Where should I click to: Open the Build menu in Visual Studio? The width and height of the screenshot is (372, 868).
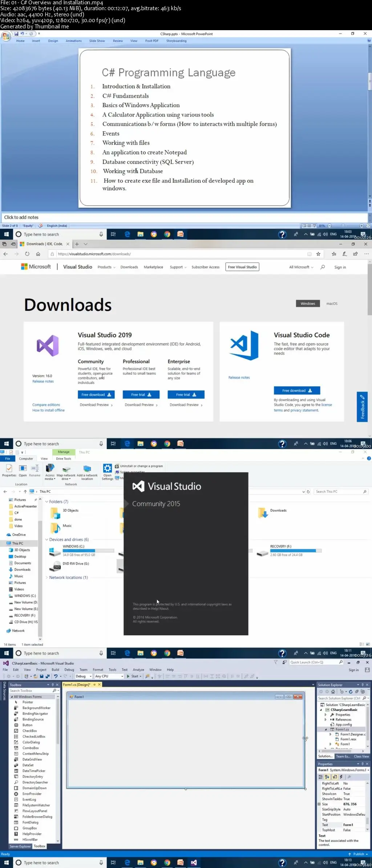click(55, 669)
